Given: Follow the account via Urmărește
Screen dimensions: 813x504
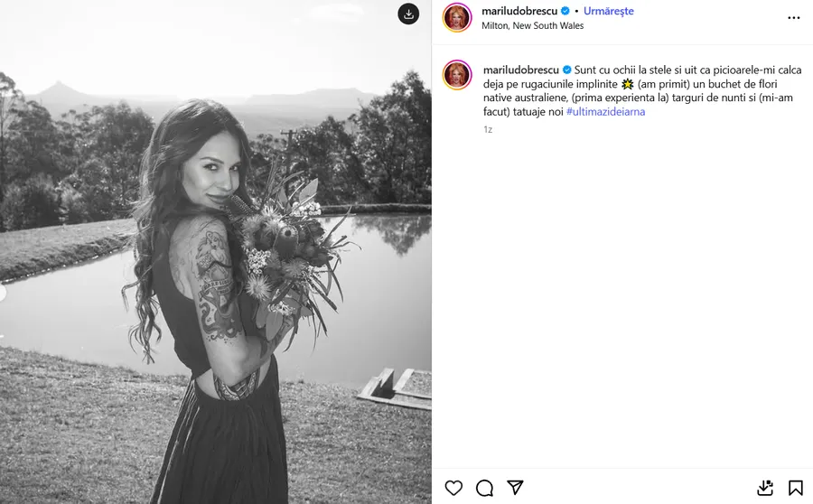Looking at the screenshot, I should pos(609,11).
